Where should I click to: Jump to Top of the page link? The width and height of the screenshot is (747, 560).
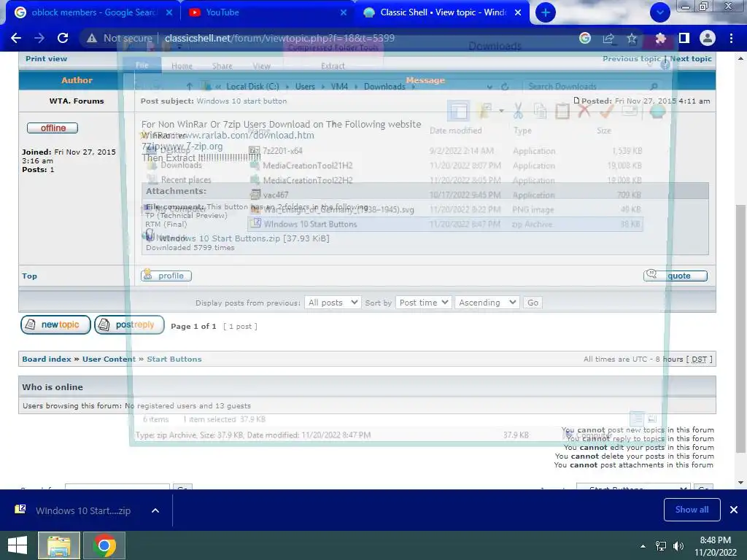point(29,276)
